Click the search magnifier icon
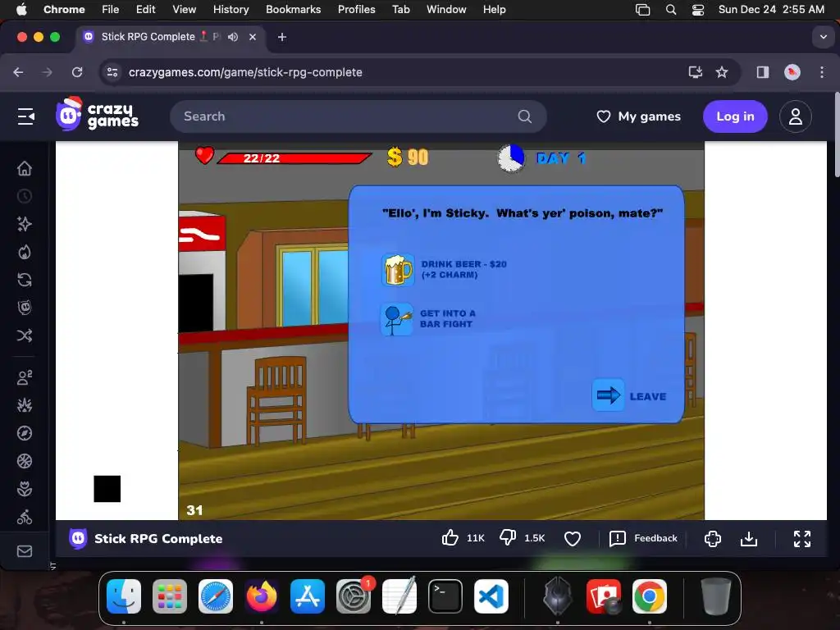This screenshot has height=630, width=840. pos(525,116)
